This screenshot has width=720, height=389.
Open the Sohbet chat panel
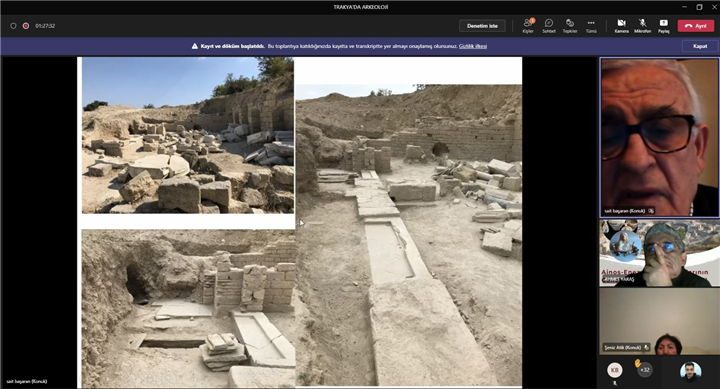(549, 26)
